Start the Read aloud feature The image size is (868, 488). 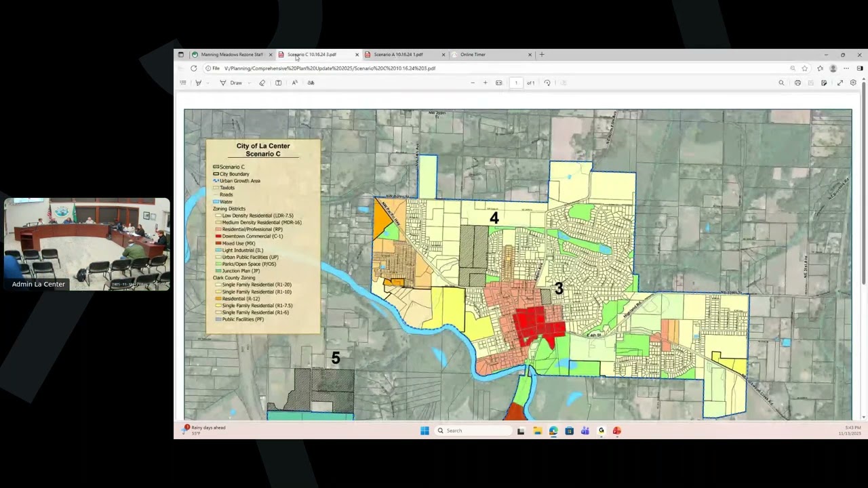point(294,83)
